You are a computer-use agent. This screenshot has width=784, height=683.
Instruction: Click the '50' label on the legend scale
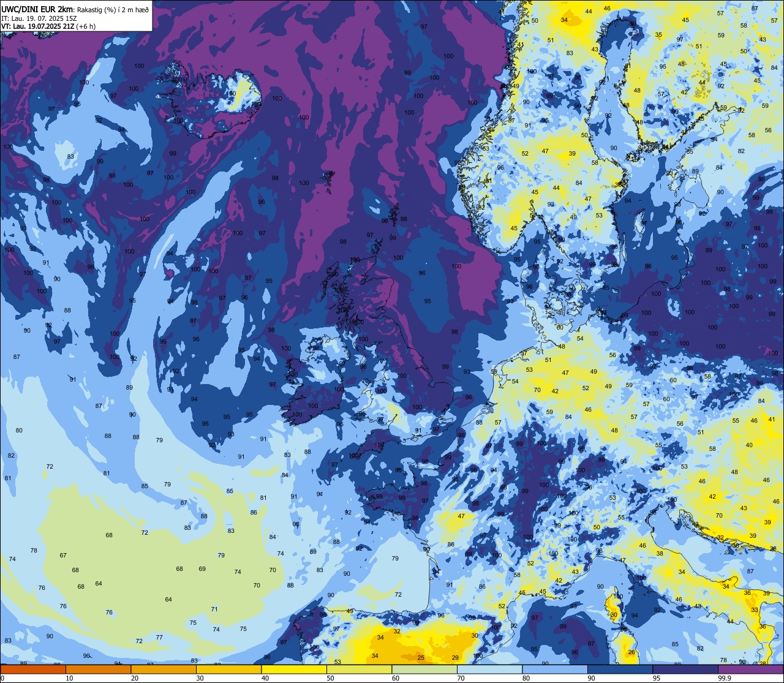[x=330, y=678]
